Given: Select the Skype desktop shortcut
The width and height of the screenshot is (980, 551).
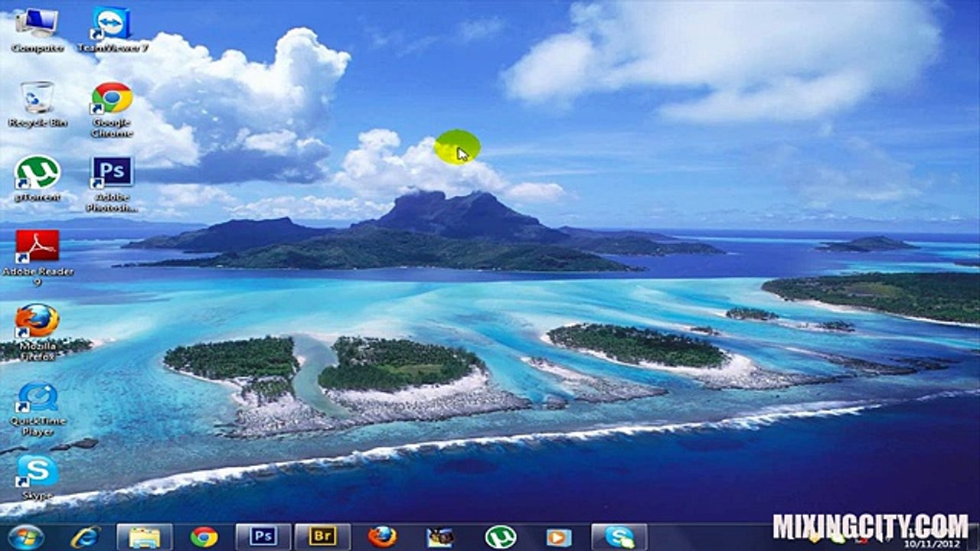Looking at the screenshot, I should click(38, 478).
